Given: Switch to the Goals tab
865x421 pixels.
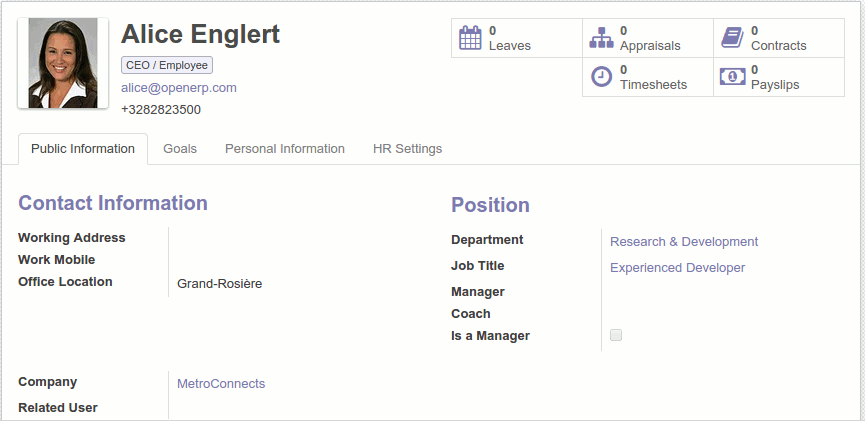Looking at the screenshot, I should point(180,149).
